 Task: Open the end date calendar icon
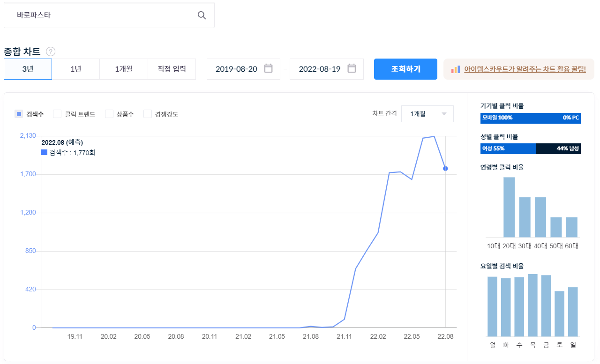pos(352,68)
